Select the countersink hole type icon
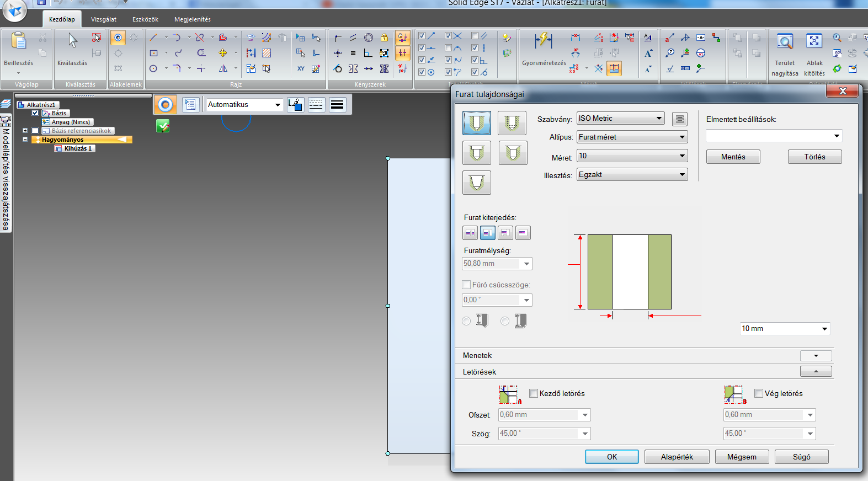 [x=513, y=153]
